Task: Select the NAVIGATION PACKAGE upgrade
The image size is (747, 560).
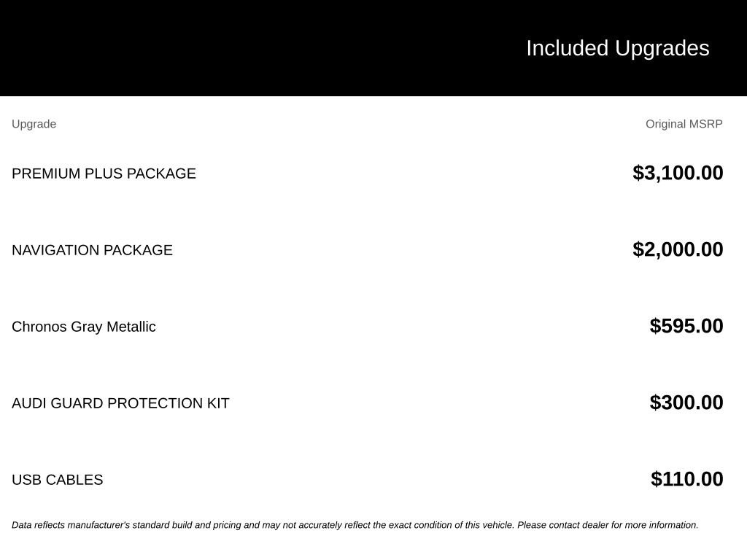Action: tap(92, 250)
